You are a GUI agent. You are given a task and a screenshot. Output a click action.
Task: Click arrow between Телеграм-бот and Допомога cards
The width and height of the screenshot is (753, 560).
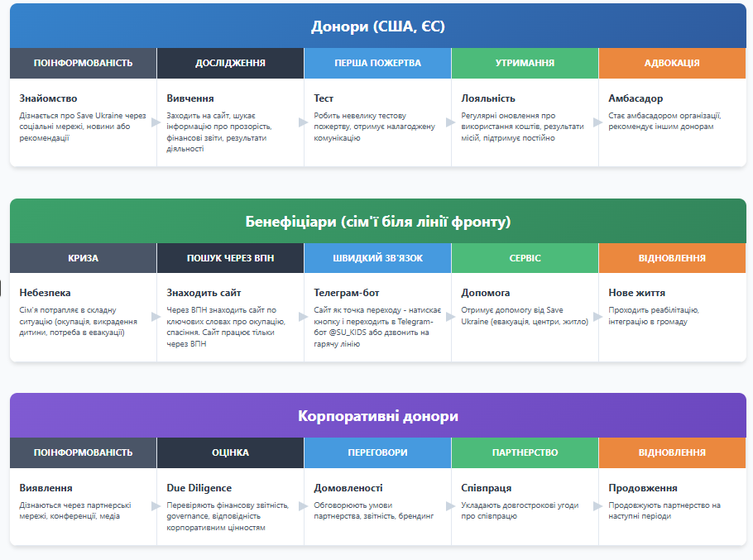(451, 317)
